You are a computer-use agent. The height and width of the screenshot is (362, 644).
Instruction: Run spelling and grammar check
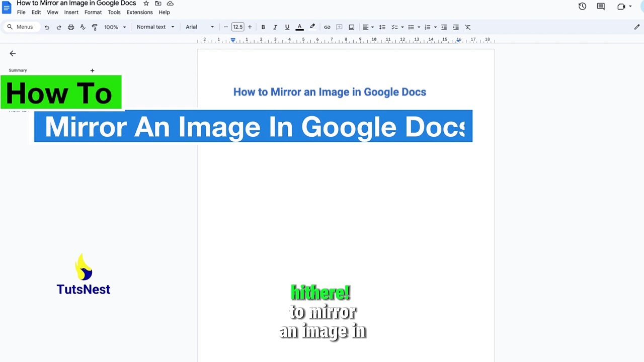tap(83, 27)
